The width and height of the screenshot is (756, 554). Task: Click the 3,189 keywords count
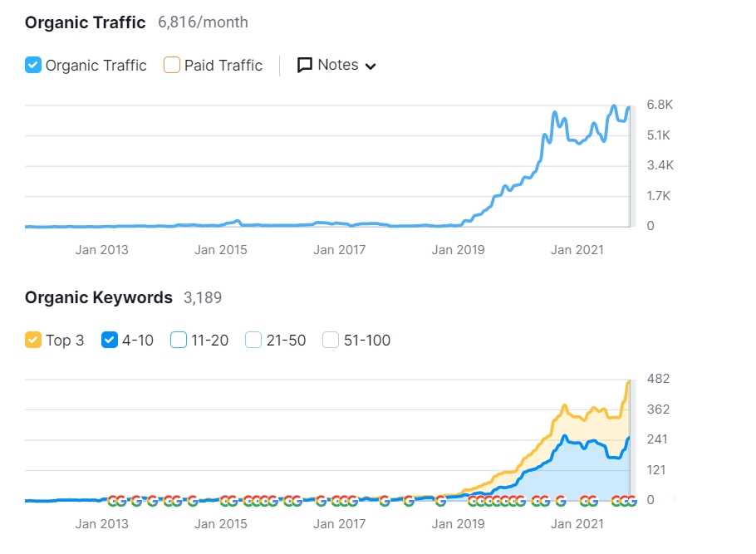(x=203, y=298)
